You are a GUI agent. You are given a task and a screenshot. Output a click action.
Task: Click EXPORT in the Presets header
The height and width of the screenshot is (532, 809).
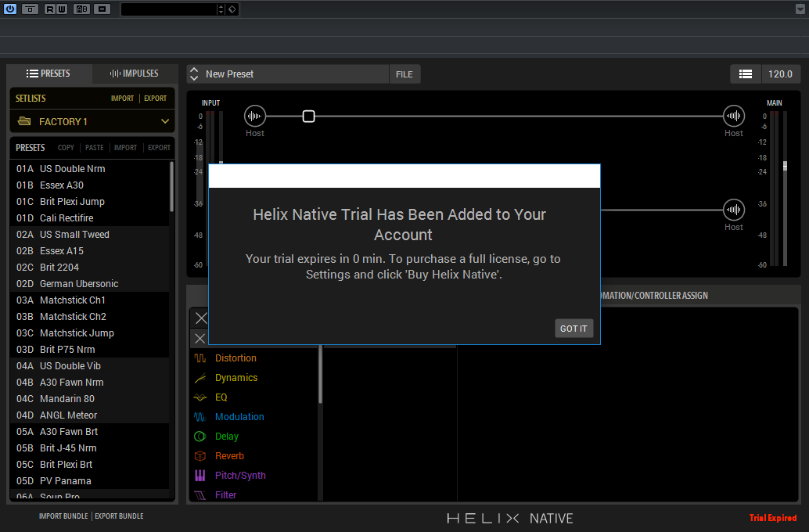pos(159,148)
